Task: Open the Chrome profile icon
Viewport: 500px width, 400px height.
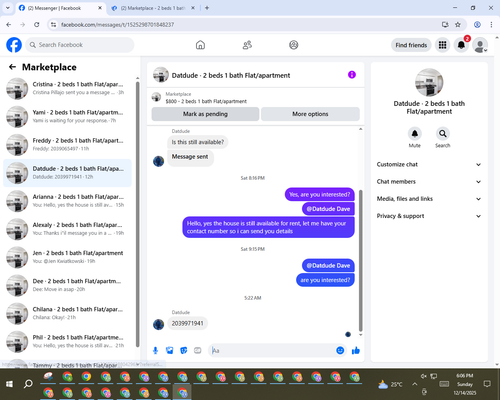Action: coord(477,25)
